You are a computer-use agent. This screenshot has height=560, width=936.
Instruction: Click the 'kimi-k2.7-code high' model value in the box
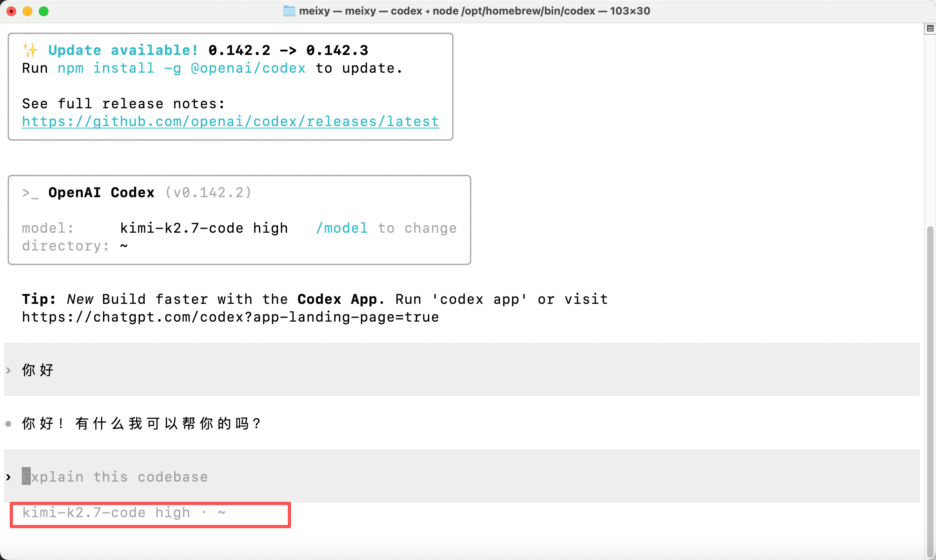[x=204, y=228]
